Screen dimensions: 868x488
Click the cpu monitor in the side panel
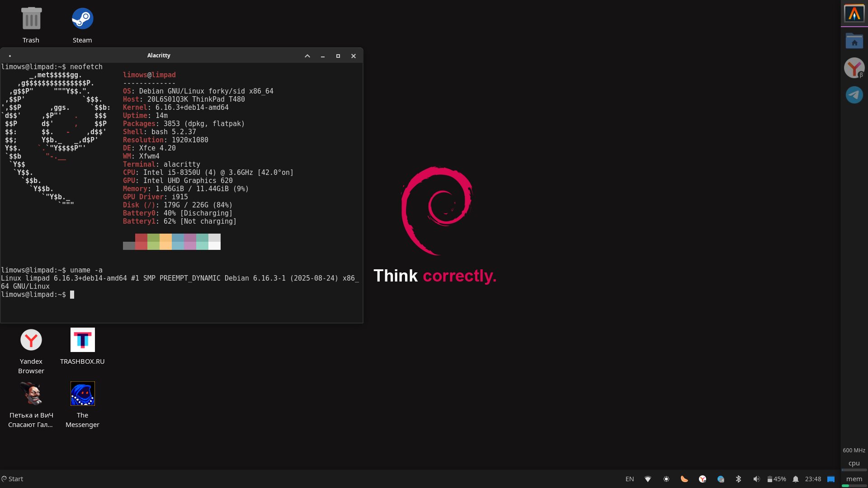coord(854,465)
